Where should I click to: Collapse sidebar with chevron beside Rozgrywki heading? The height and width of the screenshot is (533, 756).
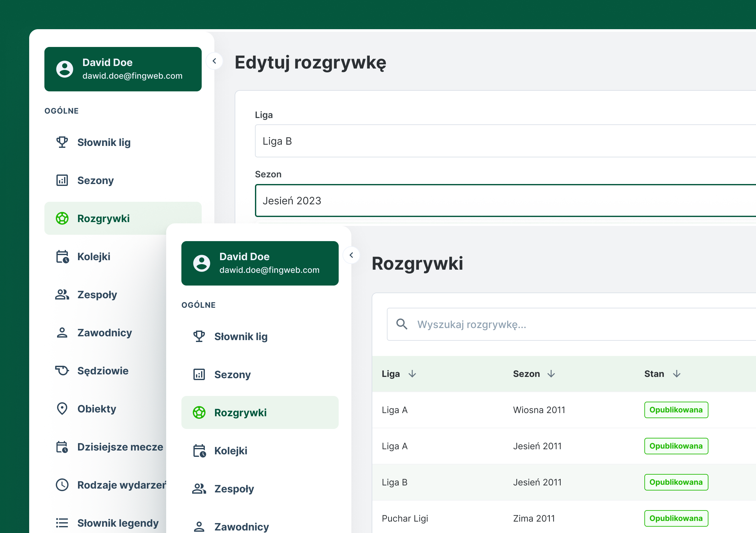(x=351, y=255)
